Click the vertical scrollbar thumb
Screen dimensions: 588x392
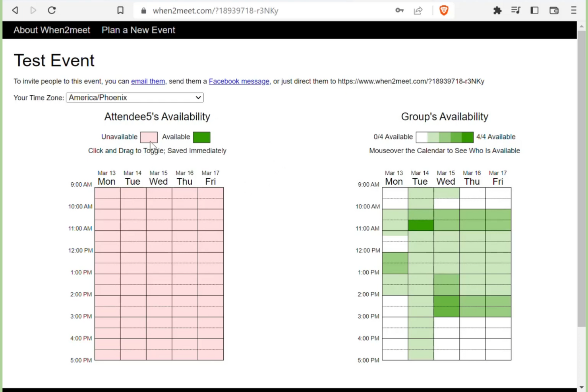point(582,179)
